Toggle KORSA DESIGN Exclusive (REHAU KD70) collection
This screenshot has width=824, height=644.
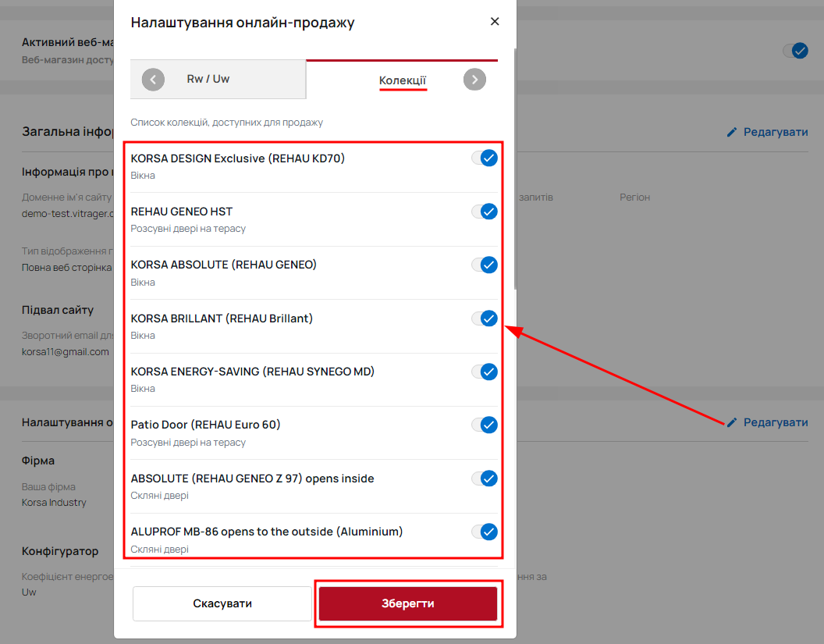(x=485, y=158)
